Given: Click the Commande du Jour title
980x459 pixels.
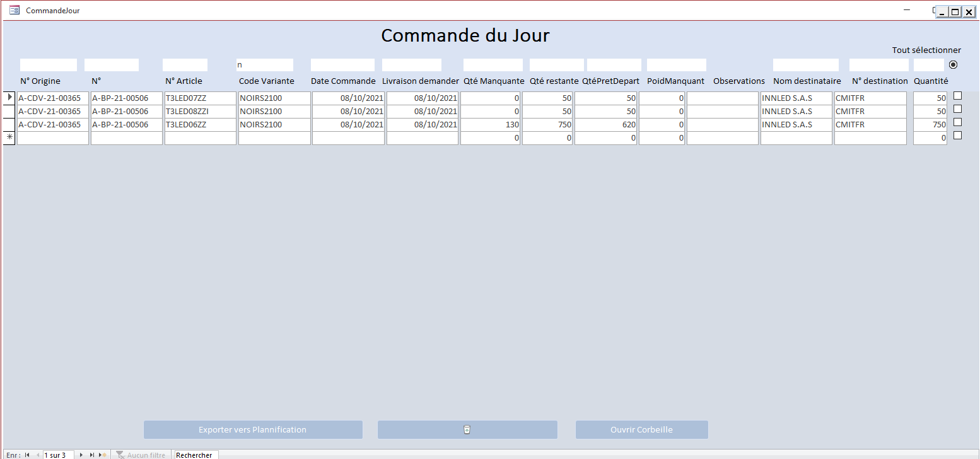Looking at the screenshot, I should (x=465, y=35).
